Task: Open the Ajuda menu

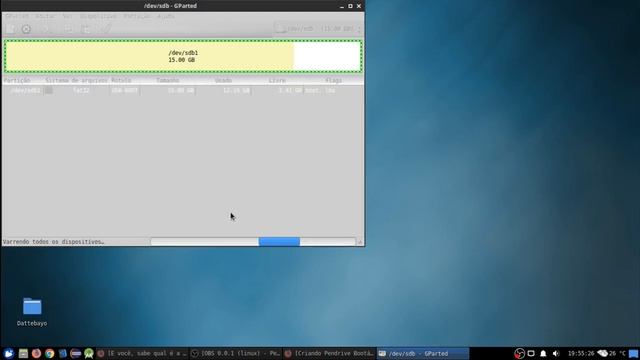Action: (x=166, y=16)
